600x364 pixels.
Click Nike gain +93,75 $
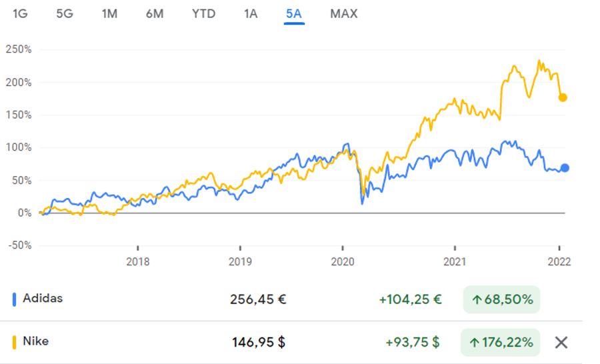413,342
